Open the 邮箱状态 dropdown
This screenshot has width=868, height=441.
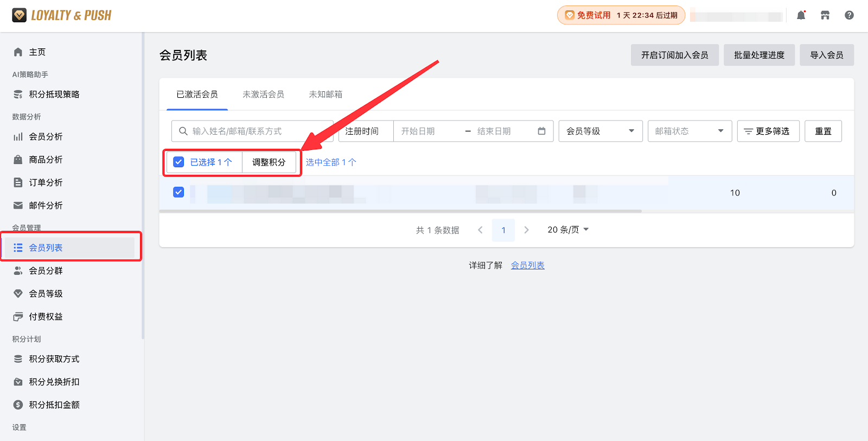click(690, 131)
